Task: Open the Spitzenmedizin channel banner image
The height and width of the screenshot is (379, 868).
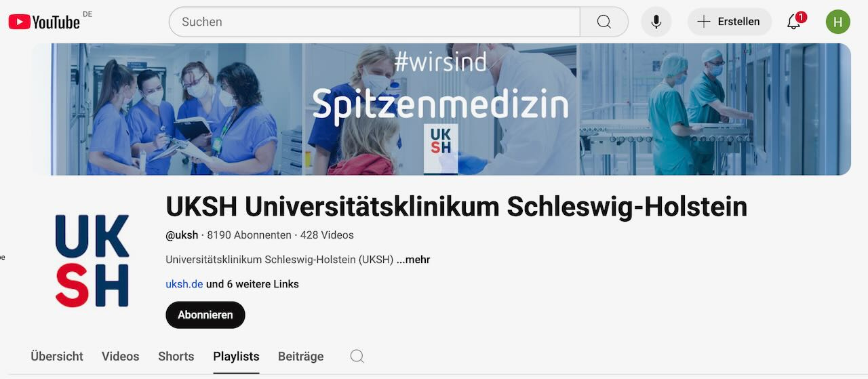Action: 441,109
